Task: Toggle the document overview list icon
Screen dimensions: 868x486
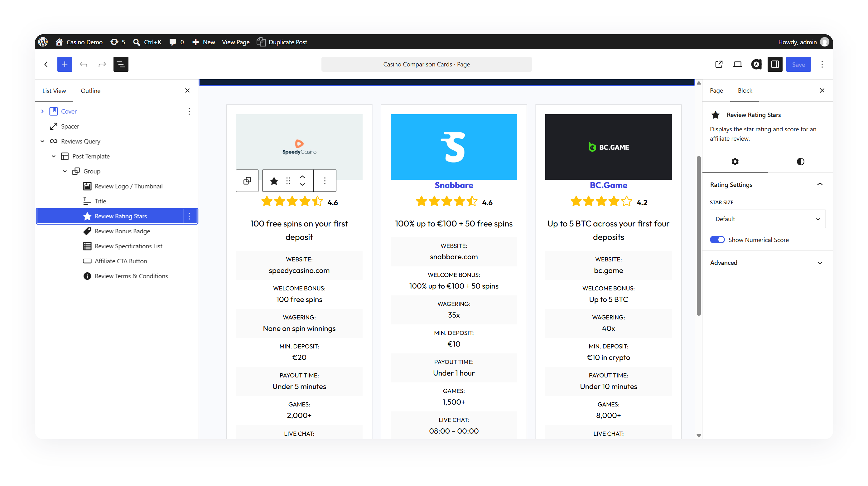Action: pyautogui.click(x=121, y=64)
